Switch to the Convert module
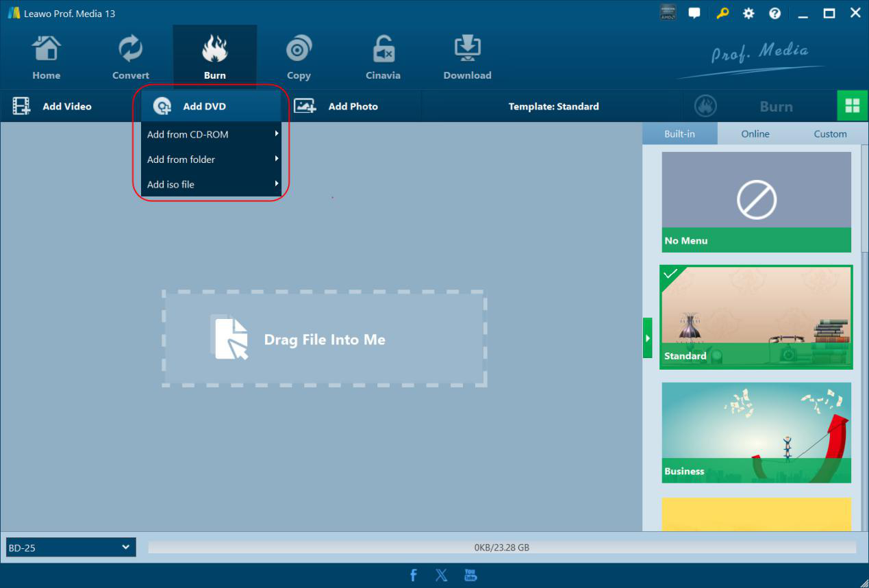 pyautogui.click(x=130, y=58)
